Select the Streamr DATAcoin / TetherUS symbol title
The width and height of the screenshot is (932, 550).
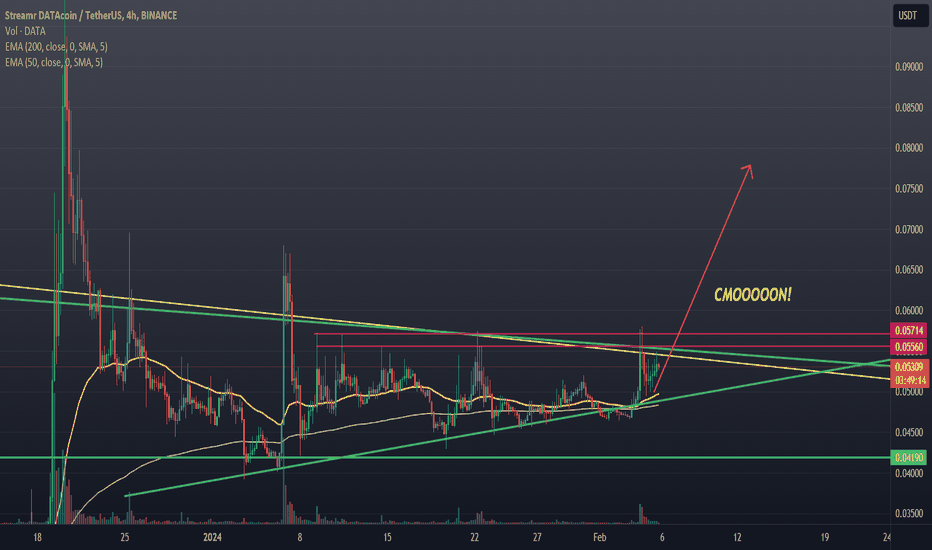coord(91,15)
